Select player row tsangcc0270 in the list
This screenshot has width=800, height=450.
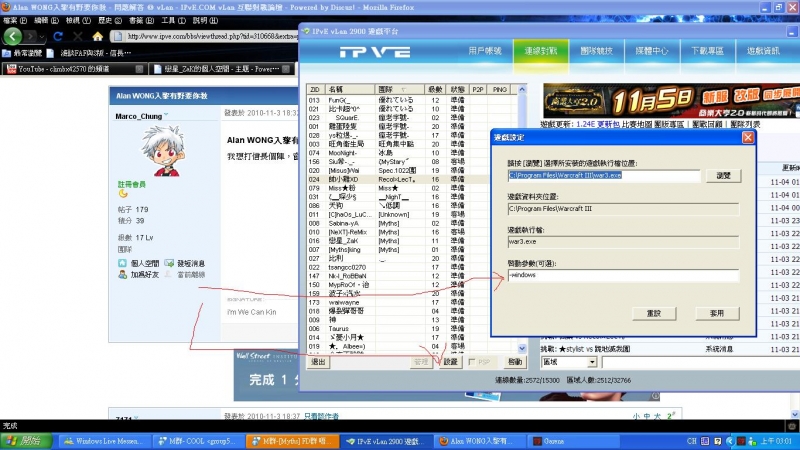412,267
